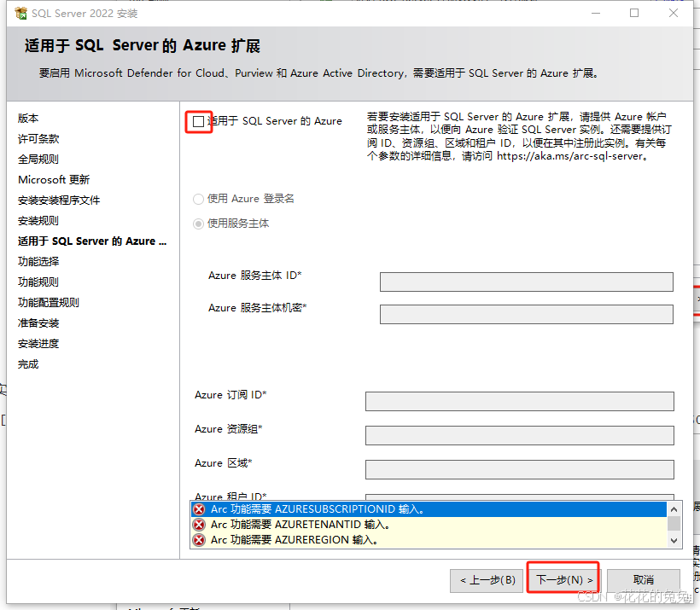The height and width of the screenshot is (610, 700).
Task: Go to the 准备安装 step in sidebar
Action: 38,323
